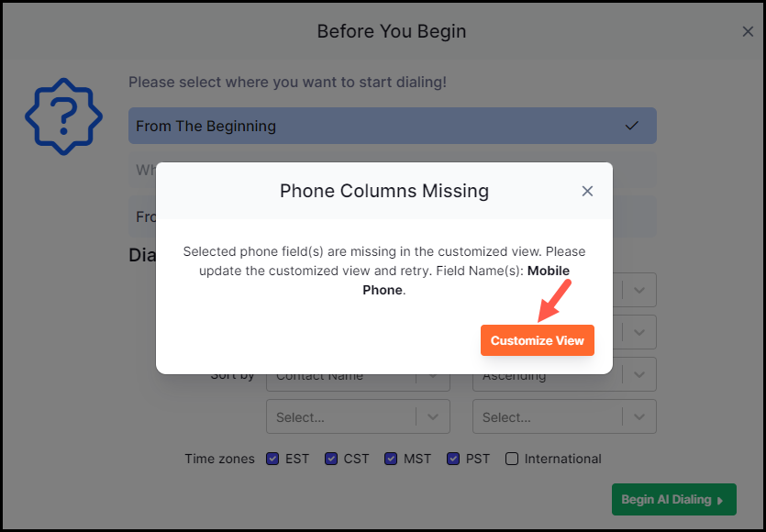Click the checkmark on From The Beginning
This screenshot has width=766, height=532.
point(632,126)
